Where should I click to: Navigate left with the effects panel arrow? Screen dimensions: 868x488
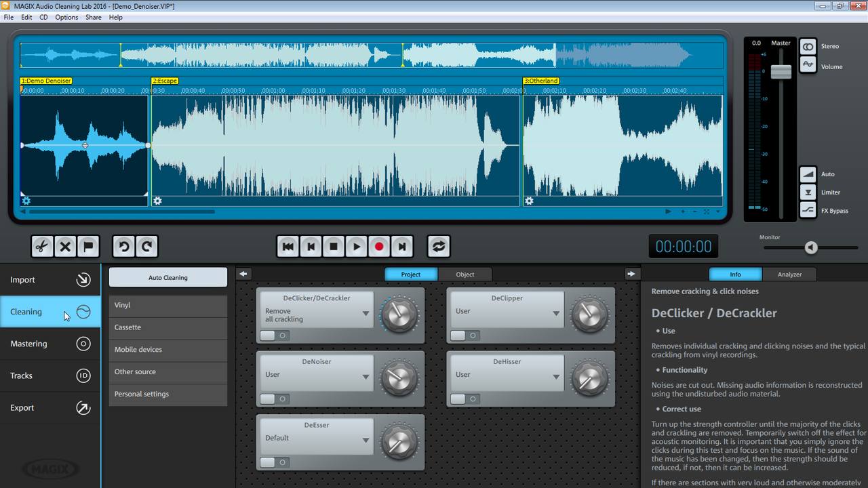pyautogui.click(x=243, y=274)
